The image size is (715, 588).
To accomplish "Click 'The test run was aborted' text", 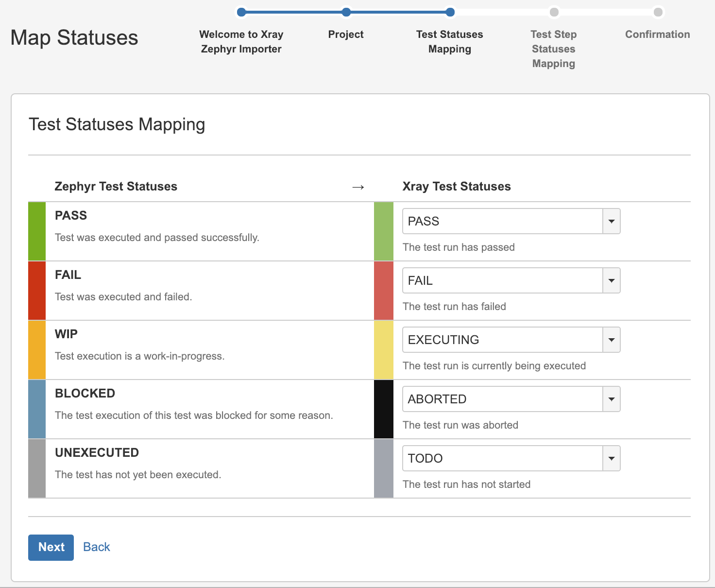I will [x=460, y=425].
